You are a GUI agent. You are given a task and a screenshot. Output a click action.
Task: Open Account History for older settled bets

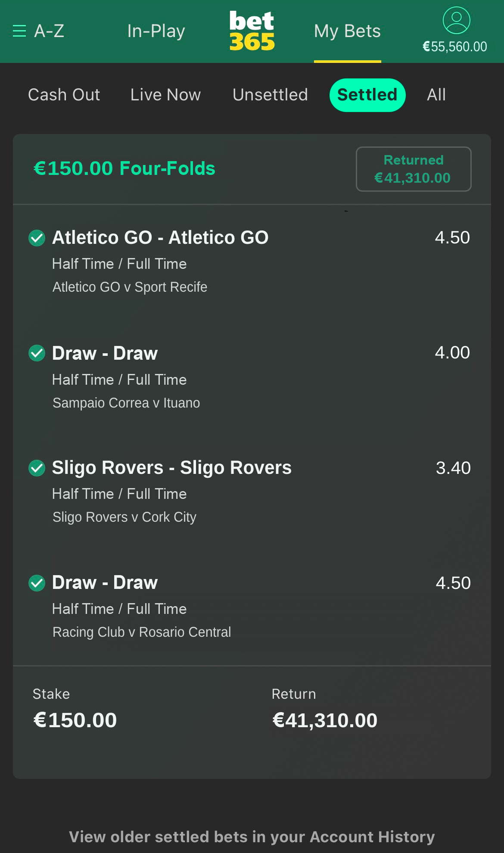[252, 837]
